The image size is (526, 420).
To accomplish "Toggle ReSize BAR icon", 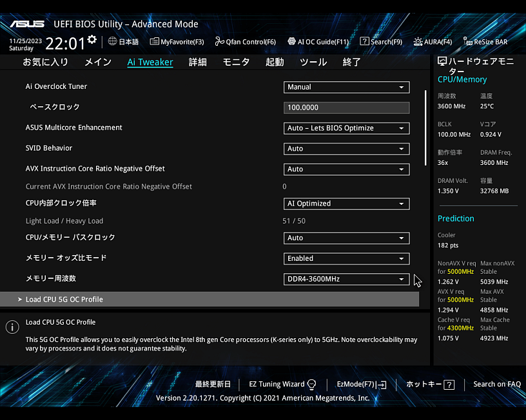I will click(467, 42).
